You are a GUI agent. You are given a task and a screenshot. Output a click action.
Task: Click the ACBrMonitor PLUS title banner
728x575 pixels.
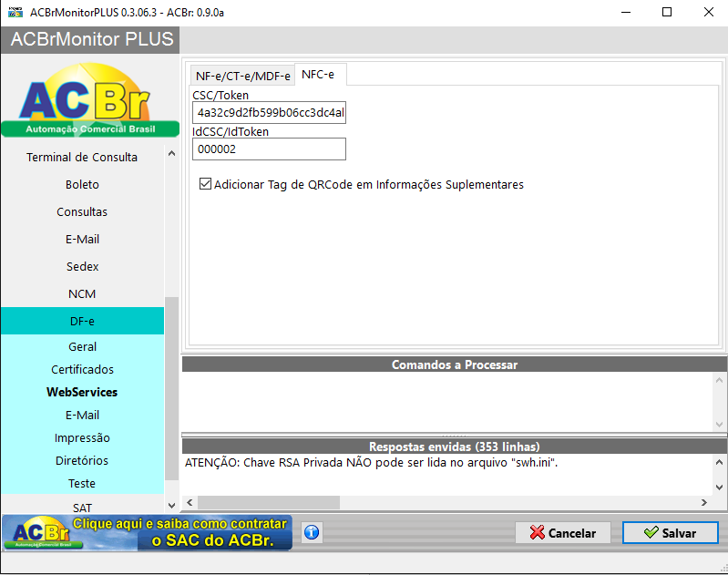tap(90, 39)
